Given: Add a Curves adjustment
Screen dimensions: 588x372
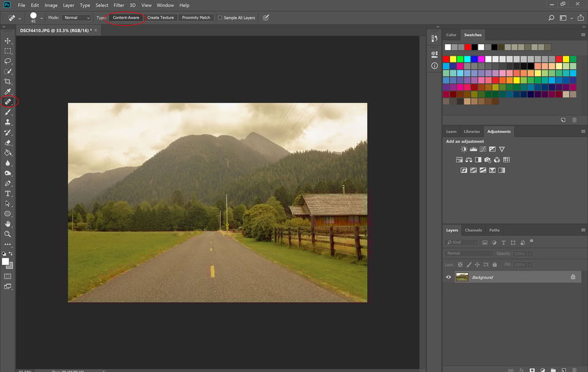Looking at the screenshot, I should [x=483, y=149].
